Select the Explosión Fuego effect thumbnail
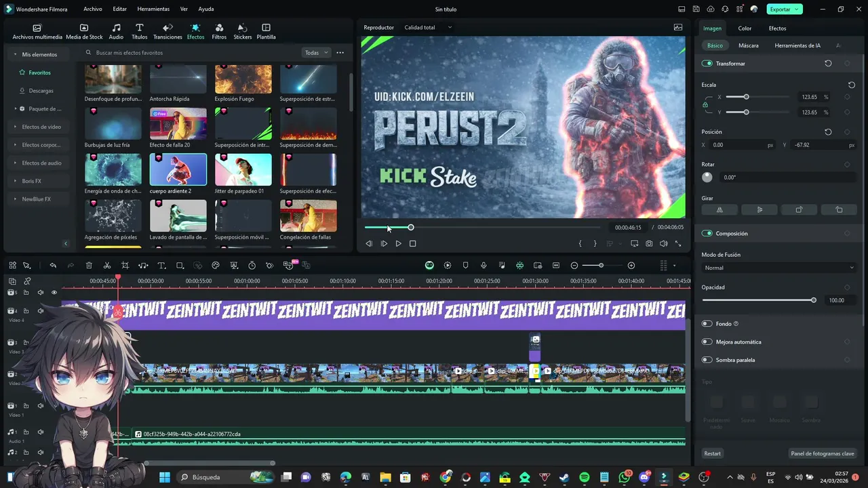 click(243, 79)
